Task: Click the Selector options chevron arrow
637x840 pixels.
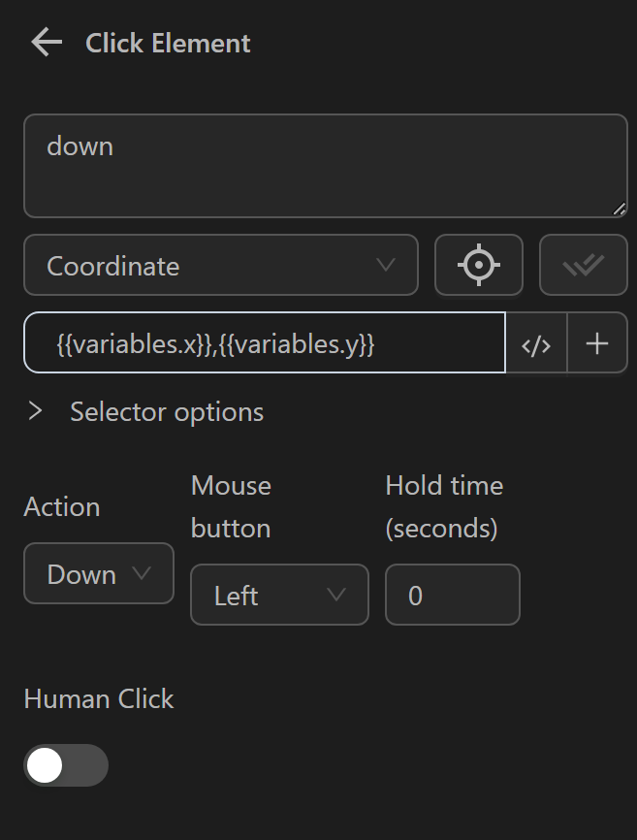Action: click(x=36, y=411)
